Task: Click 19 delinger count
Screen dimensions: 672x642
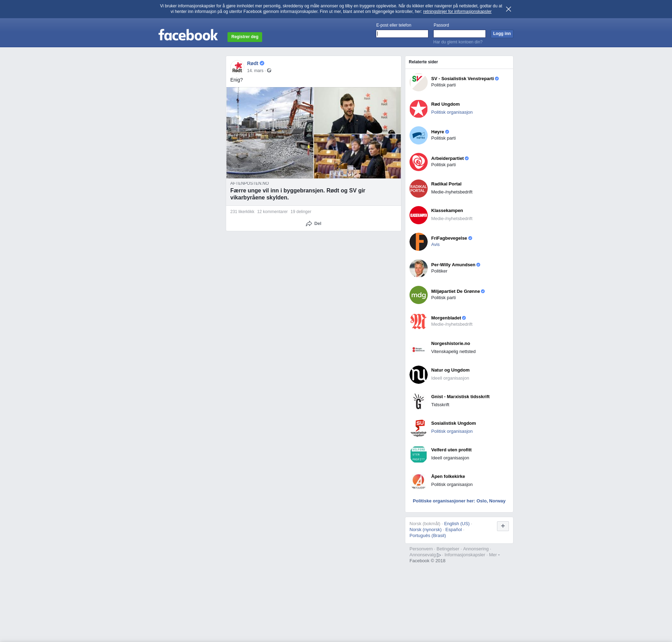Action: (301, 212)
